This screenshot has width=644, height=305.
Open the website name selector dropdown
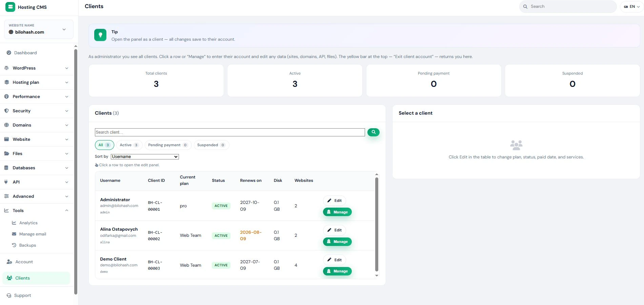pyautogui.click(x=39, y=29)
